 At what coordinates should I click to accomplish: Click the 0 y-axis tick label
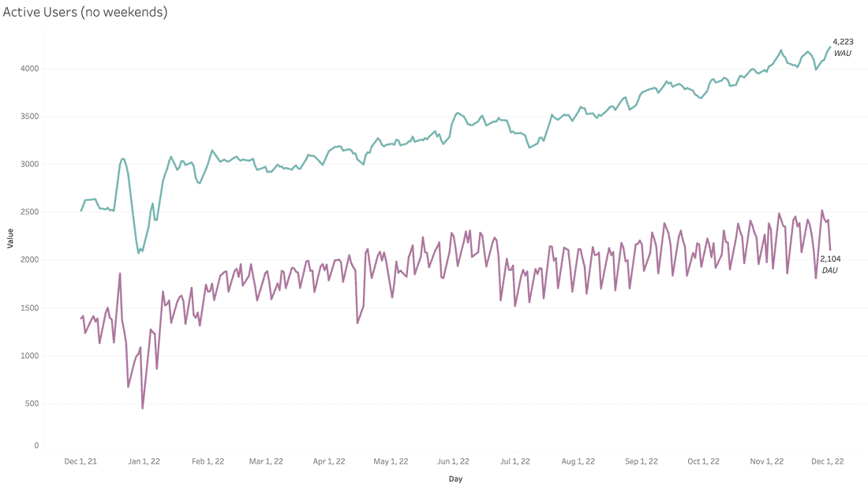pyautogui.click(x=36, y=445)
